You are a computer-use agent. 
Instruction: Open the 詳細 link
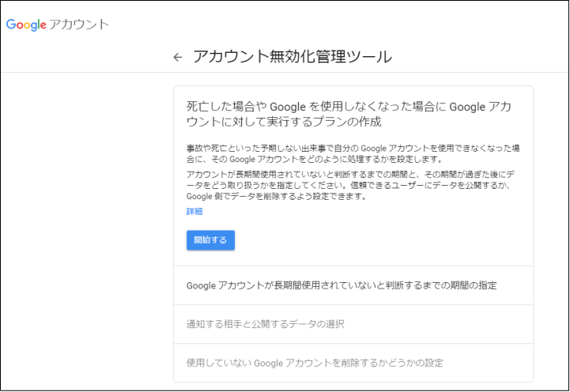194,212
